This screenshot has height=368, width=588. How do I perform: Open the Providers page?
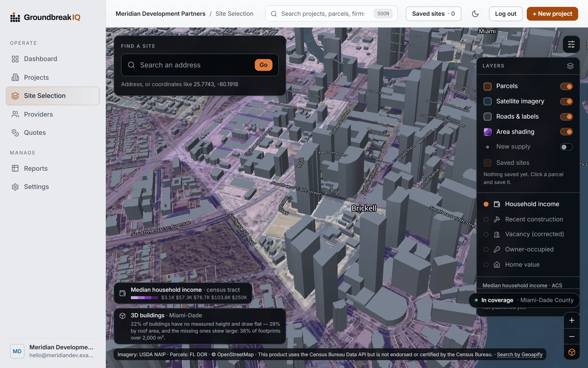tap(53, 114)
